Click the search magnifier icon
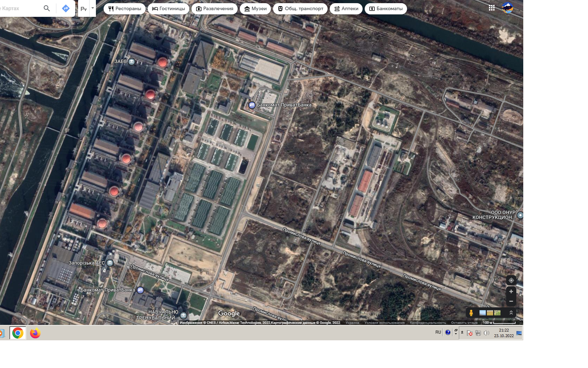 [47, 8]
